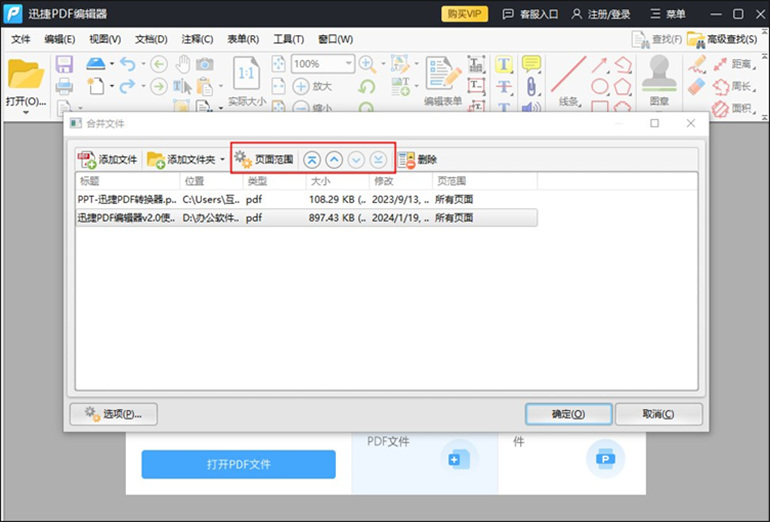770x522 pixels.
Task: Click the Stamp icon
Action: click(659, 74)
